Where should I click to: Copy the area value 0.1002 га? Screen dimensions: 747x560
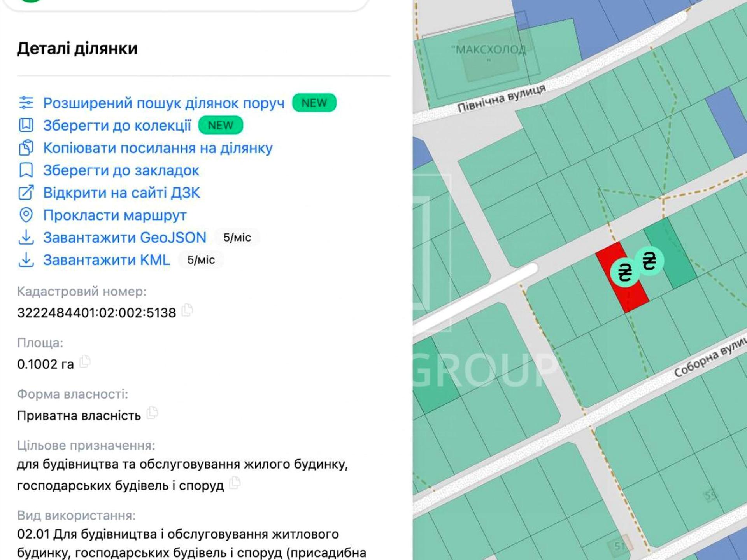tap(85, 361)
